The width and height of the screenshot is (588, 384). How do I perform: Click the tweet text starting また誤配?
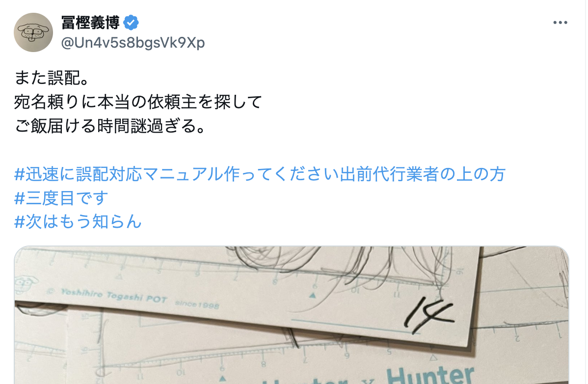[52, 78]
